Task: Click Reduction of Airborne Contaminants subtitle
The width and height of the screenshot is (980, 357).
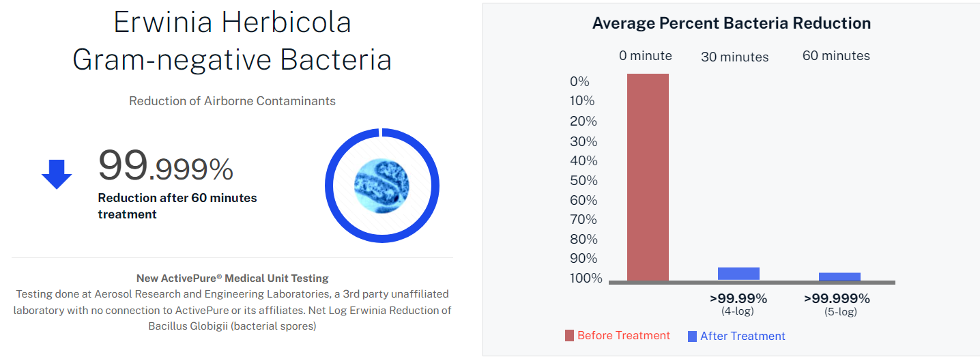Action: coord(232,101)
